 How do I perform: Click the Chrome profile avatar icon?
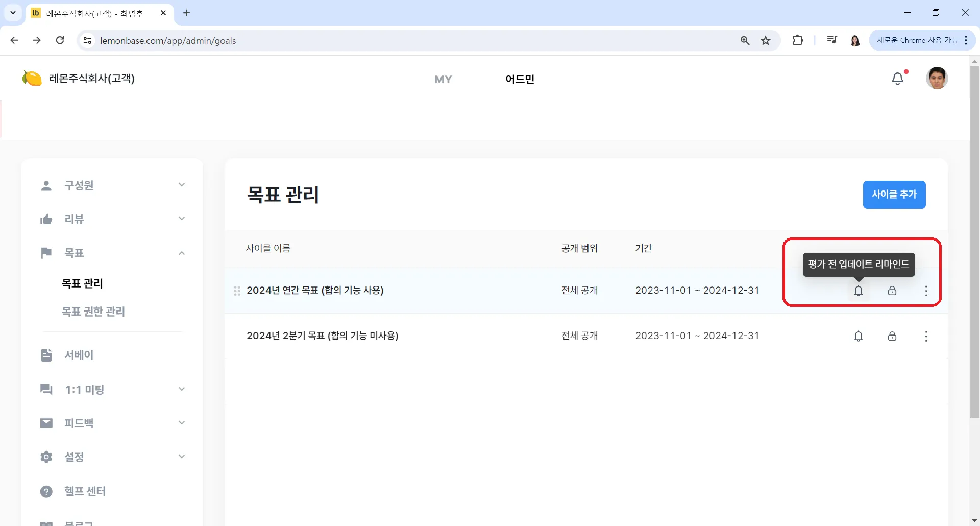pyautogui.click(x=855, y=40)
